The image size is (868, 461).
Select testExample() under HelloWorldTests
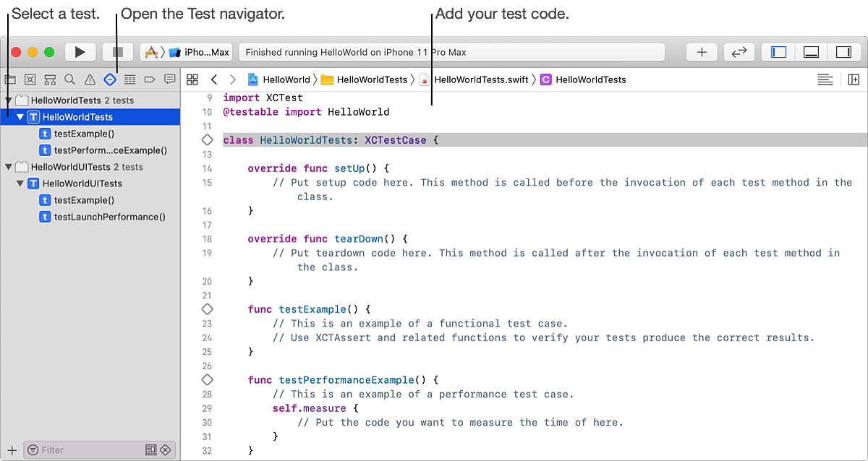90,134
